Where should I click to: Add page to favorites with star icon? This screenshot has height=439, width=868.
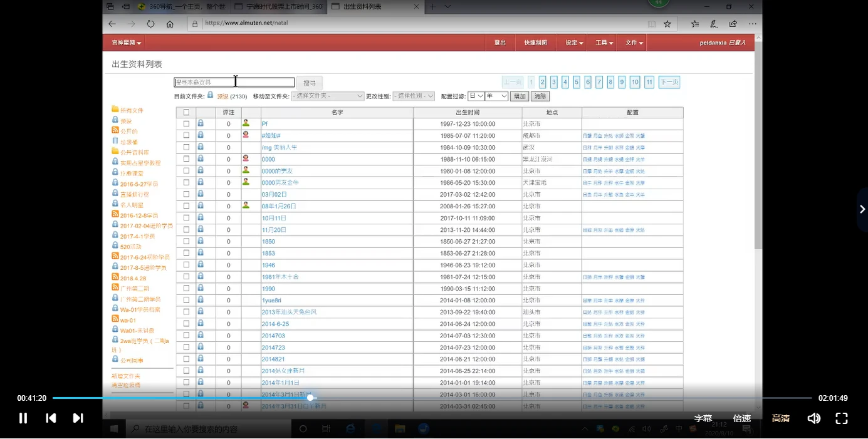(667, 24)
